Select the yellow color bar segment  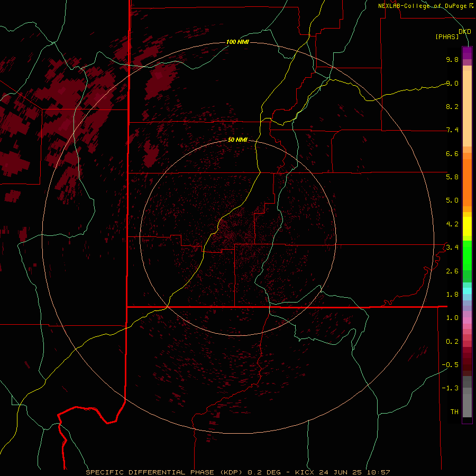467,226
